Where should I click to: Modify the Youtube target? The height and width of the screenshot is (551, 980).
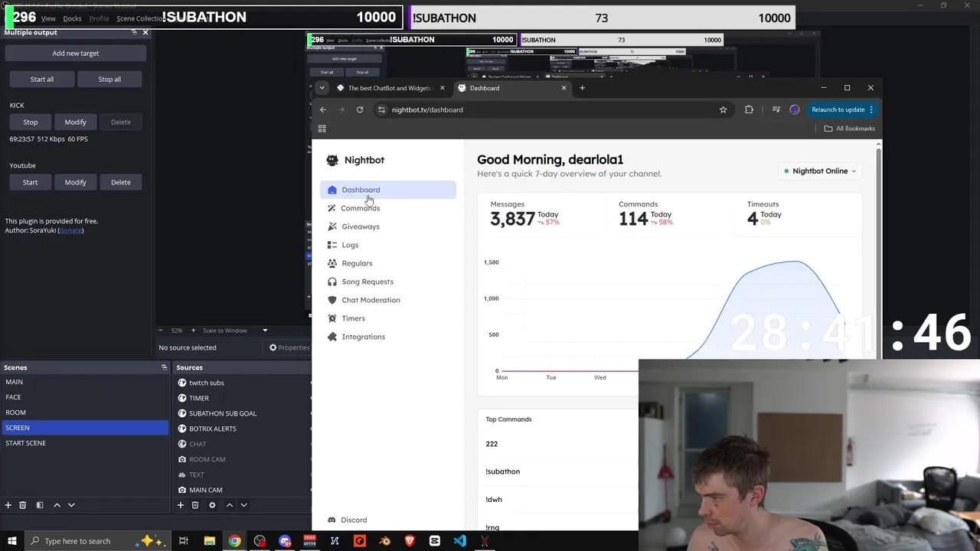pyautogui.click(x=75, y=182)
